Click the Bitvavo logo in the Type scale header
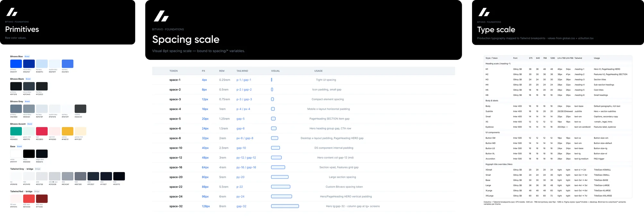Viewport: 644px width, 218px height. 484,12
